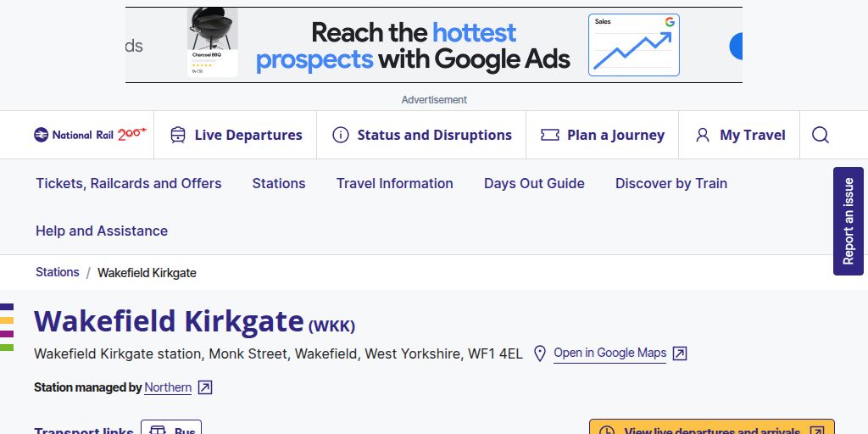Viewport: 868px width, 434px height.
Task: Click the Plan a Journey ticket icon
Action: click(549, 135)
